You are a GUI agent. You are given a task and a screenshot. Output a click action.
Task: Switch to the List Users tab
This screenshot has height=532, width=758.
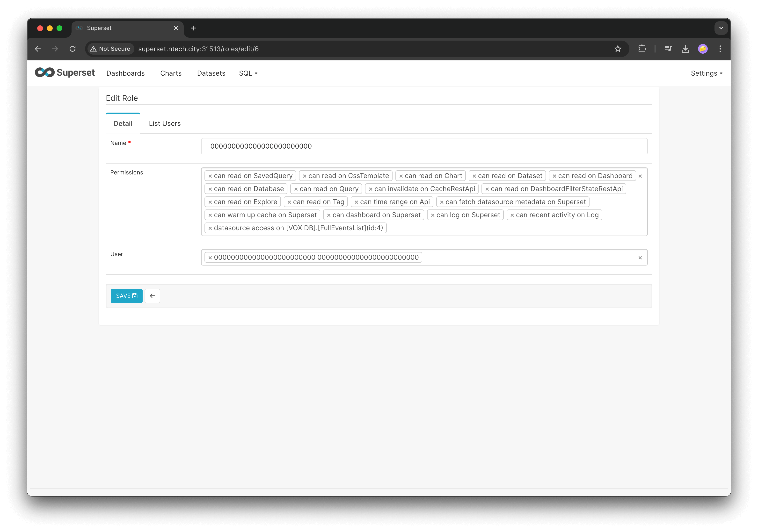point(165,123)
